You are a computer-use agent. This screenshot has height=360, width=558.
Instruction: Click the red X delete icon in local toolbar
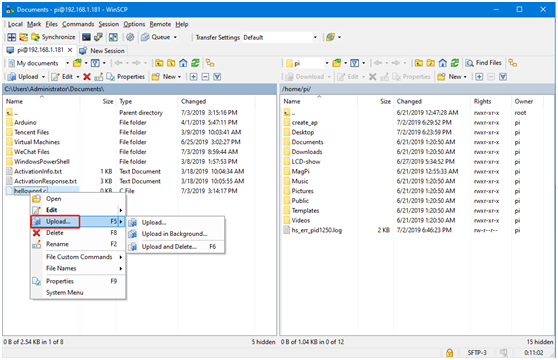click(87, 76)
